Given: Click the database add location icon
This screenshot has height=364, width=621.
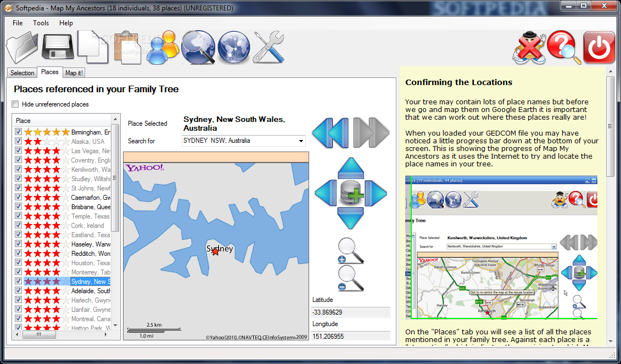Looking at the screenshot, I should click(x=351, y=193).
